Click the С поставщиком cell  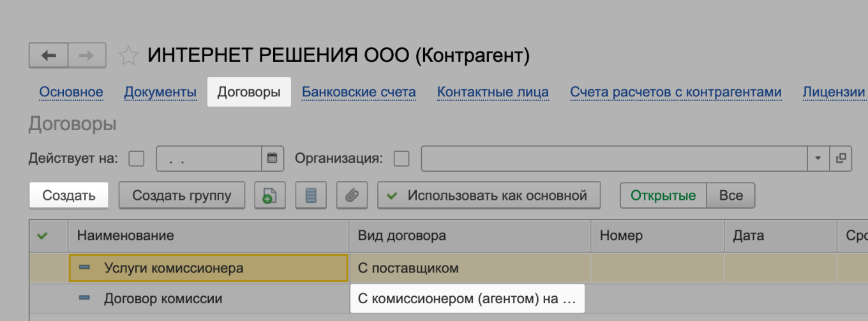pos(470,268)
